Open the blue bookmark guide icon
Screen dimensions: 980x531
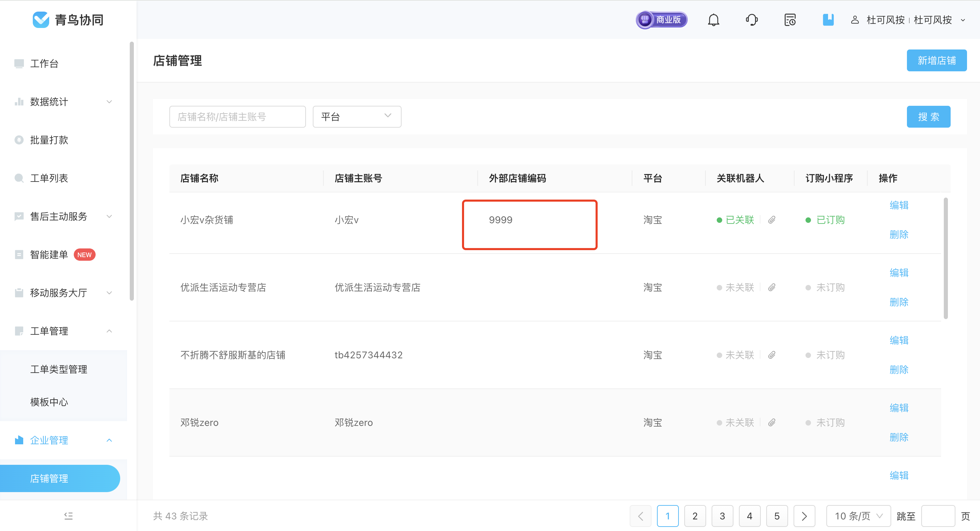coord(828,20)
